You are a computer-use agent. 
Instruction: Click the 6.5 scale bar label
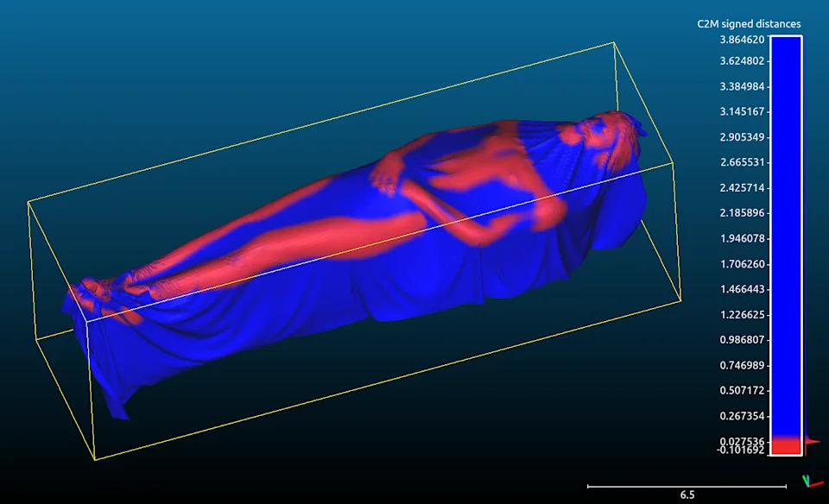tap(687, 495)
